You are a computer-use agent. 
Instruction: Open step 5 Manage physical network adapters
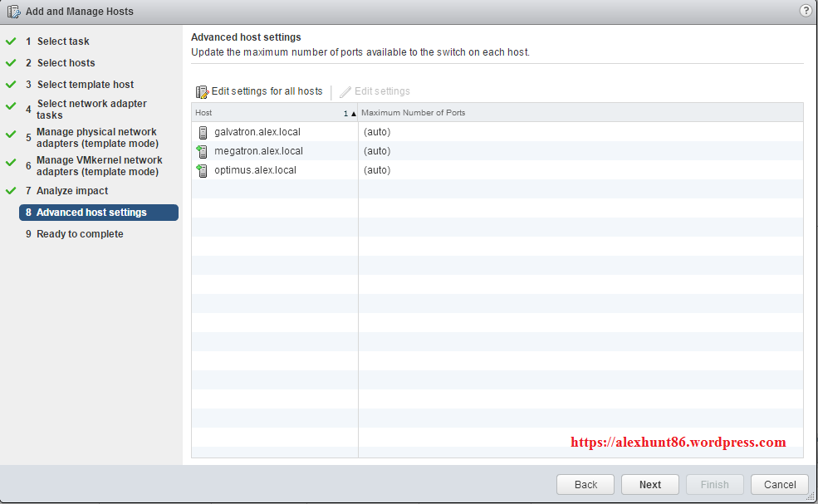coord(96,138)
